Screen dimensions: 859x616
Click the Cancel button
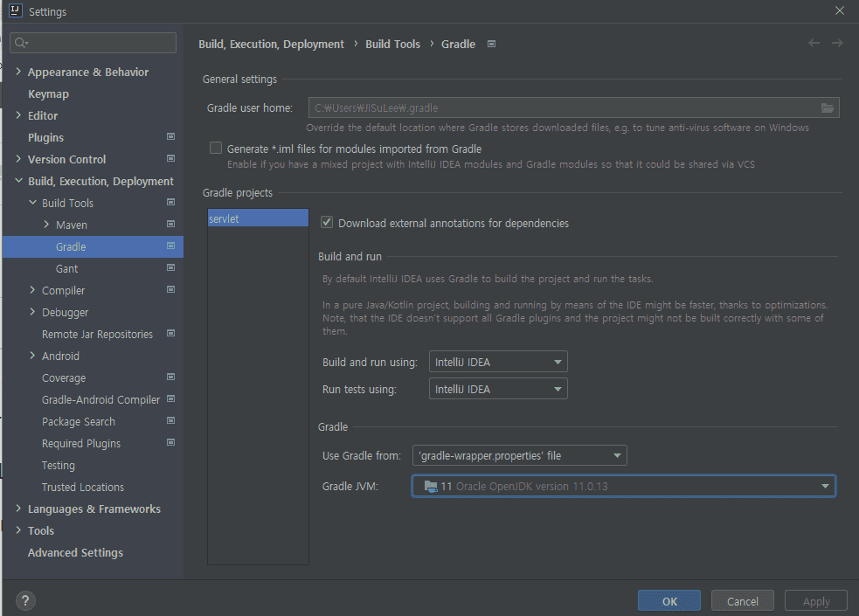pyautogui.click(x=742, y=601)
